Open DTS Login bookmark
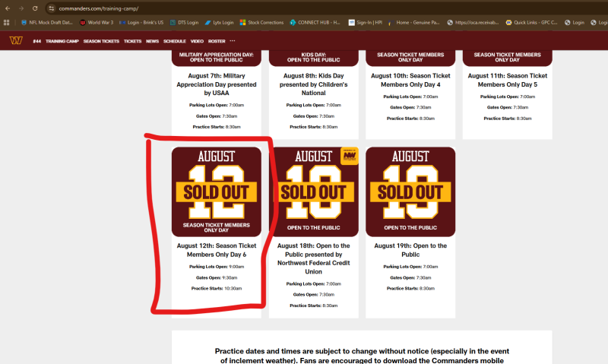The width and height of the screenshot is (608, 364). [184, 23]
